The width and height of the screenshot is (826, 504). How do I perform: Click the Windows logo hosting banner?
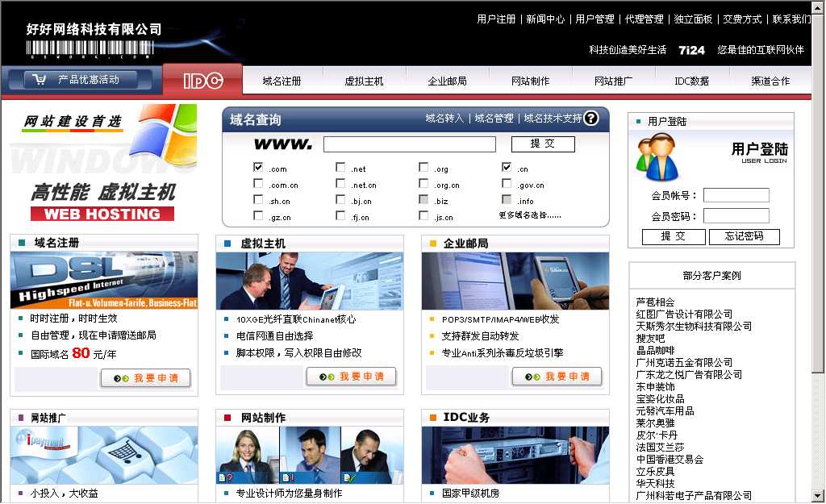pyautogui.click(x=103, y=162)
